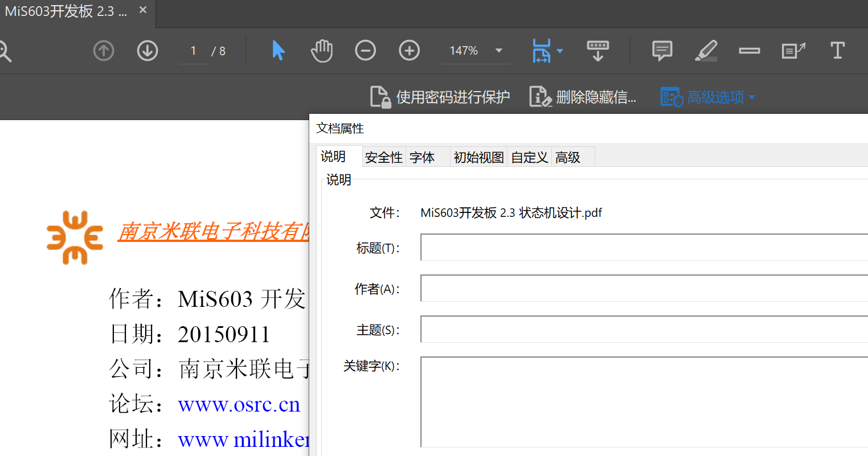
Task: Click the orange company logo image
Action: (x=75, y=237)
